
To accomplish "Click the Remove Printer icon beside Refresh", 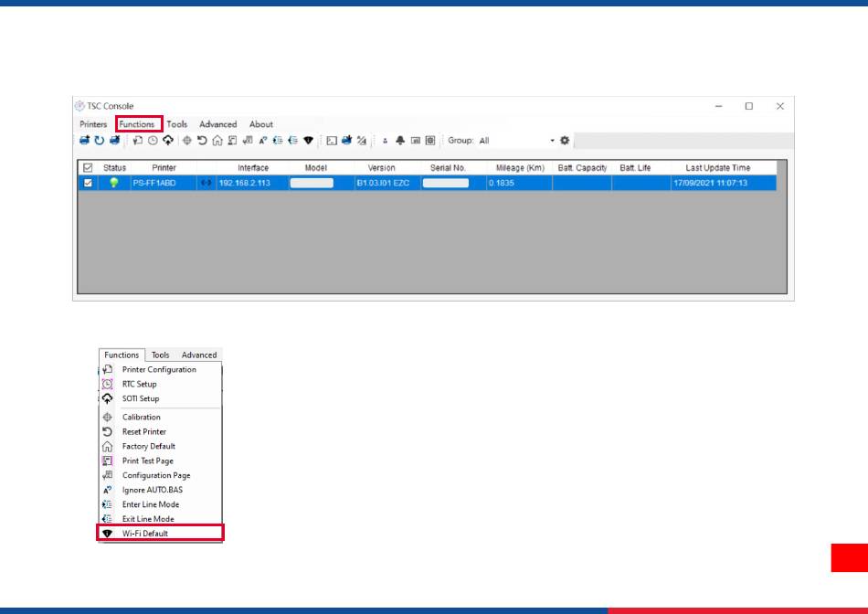I will click(114, 141).
